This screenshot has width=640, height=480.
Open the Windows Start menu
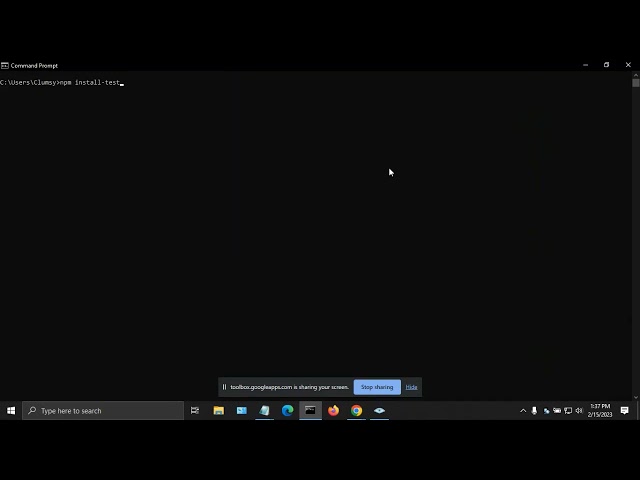click(x=11, y=411)
